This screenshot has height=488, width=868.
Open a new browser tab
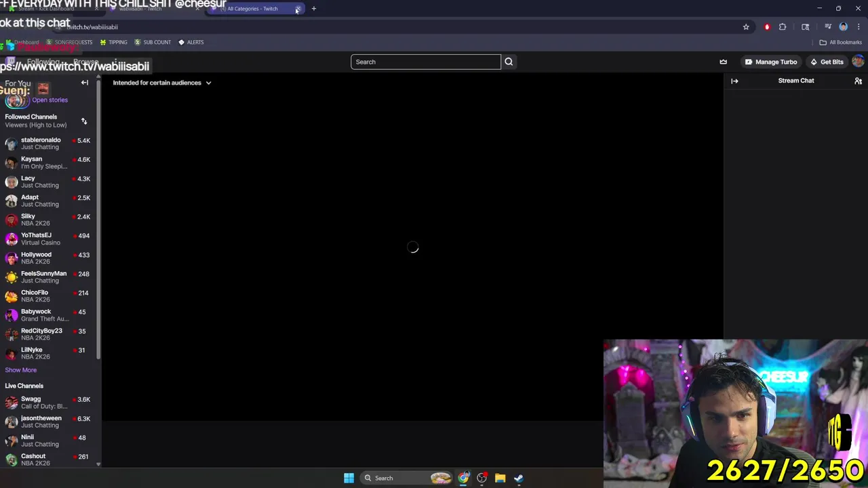click(x=313, y=9)
